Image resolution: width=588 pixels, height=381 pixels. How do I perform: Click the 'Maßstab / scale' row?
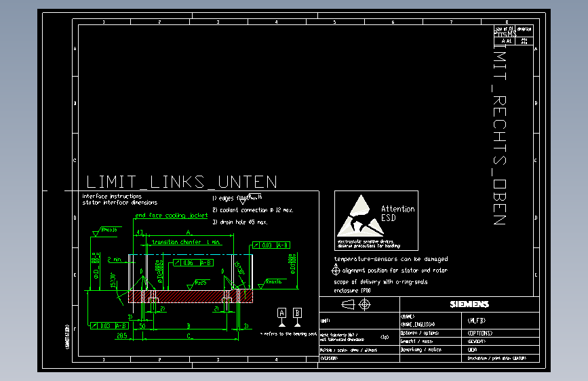tap(349, 350)
